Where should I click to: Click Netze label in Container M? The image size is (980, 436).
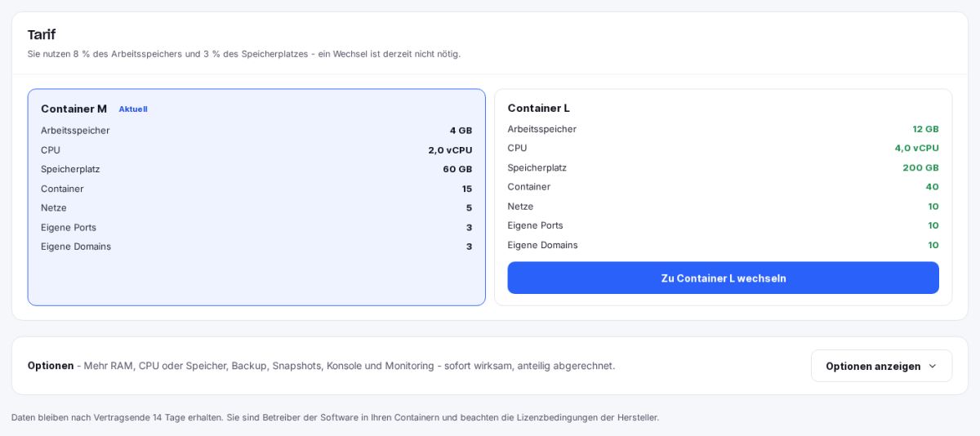coord(54,208)
